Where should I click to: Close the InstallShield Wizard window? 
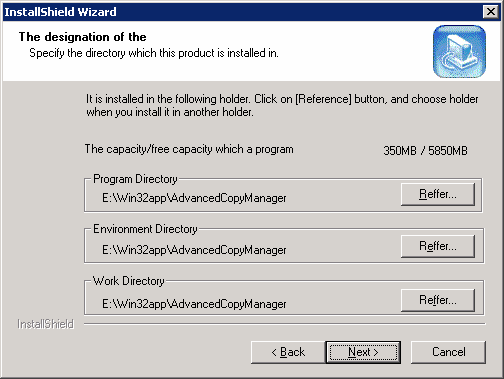[x=491, y=12]
